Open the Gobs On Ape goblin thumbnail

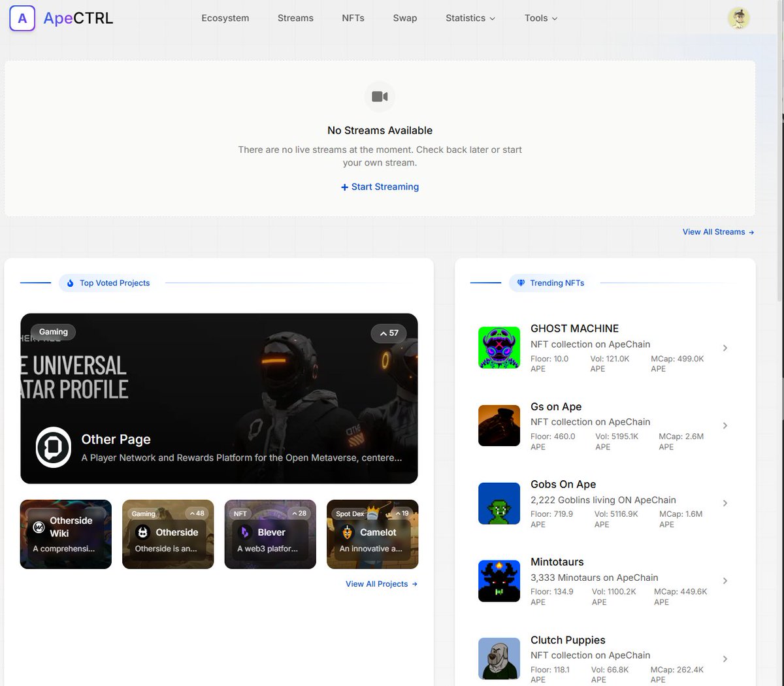[x=499, y=503]
